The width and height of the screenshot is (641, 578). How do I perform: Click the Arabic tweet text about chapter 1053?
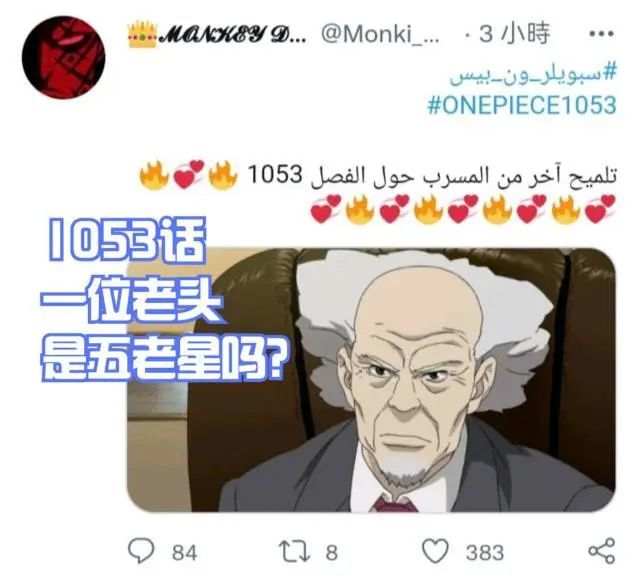click(433, 177)
